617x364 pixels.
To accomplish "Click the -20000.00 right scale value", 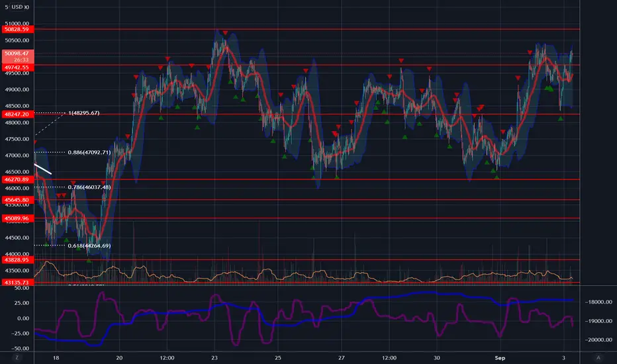I will coord(598,340).
